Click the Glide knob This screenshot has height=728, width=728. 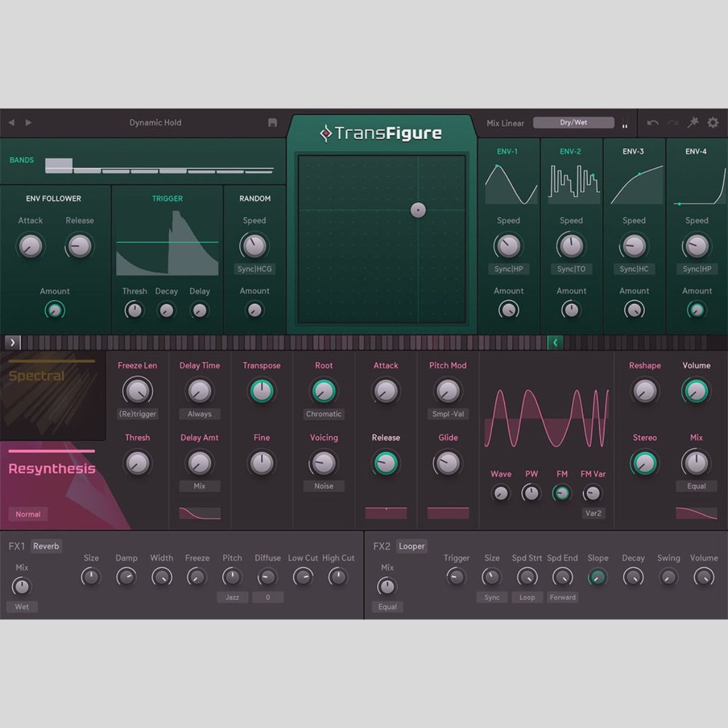click(x=448, y=463)
